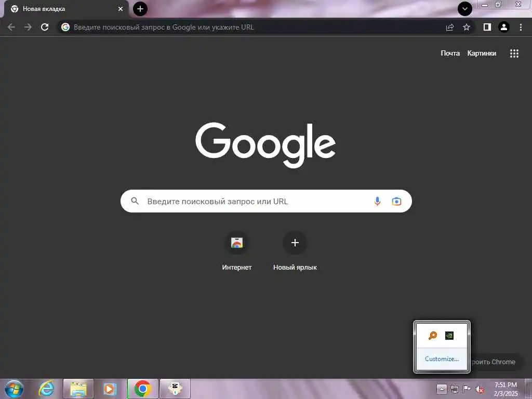
Task: Open Windows Media Player from taskbar
Action: tap(110, 389)
